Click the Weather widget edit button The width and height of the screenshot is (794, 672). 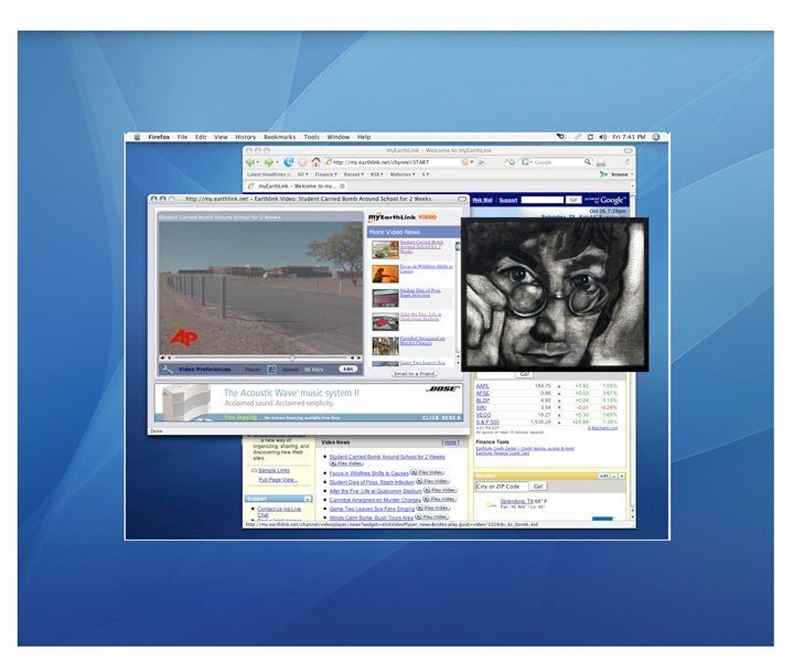[603, 476]
